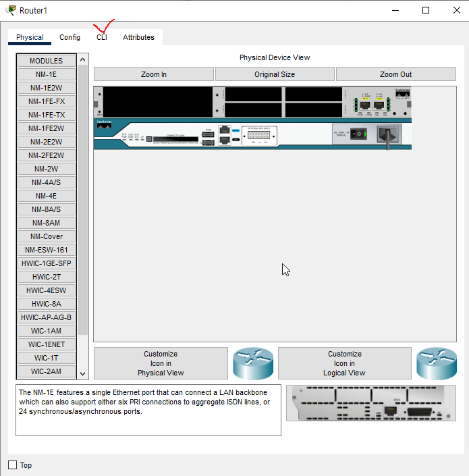Select the NM-2FE2W module
This screenshot has width=469, height=476.
(47, 155)
